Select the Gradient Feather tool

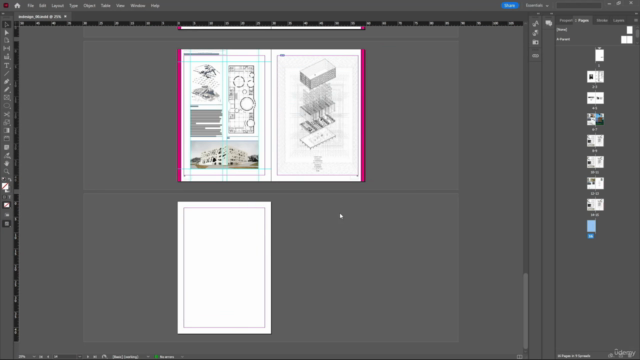[x=7, y=139]
